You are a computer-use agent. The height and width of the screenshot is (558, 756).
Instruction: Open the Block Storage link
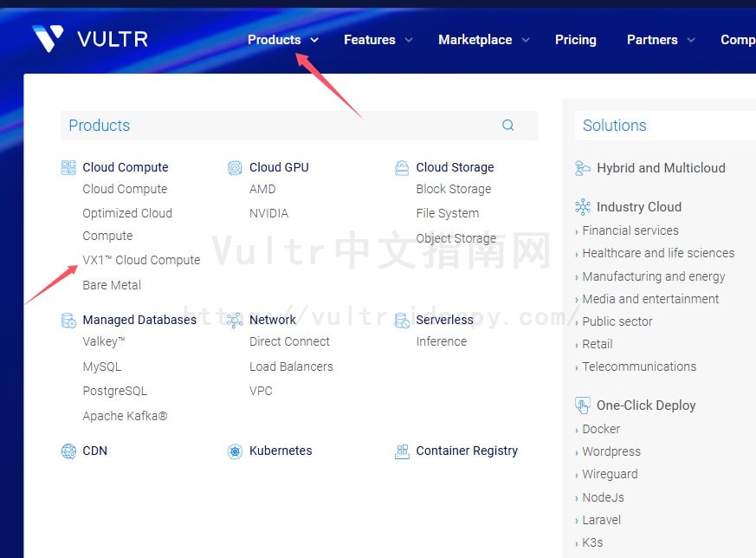[x=455, y=189]
